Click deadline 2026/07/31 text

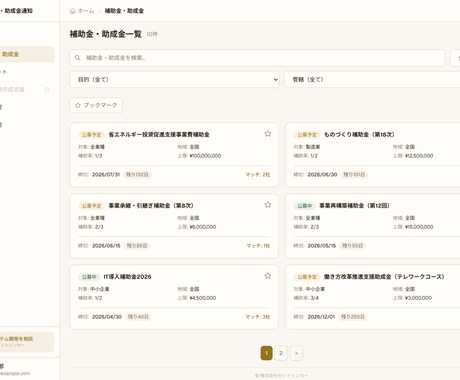(106, 174)
